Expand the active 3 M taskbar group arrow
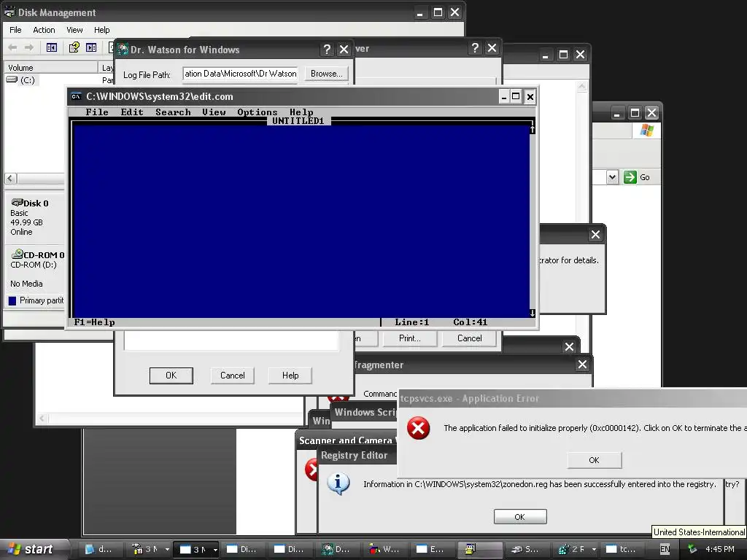This screenshot has width=747, height=560. coord(215,550)
